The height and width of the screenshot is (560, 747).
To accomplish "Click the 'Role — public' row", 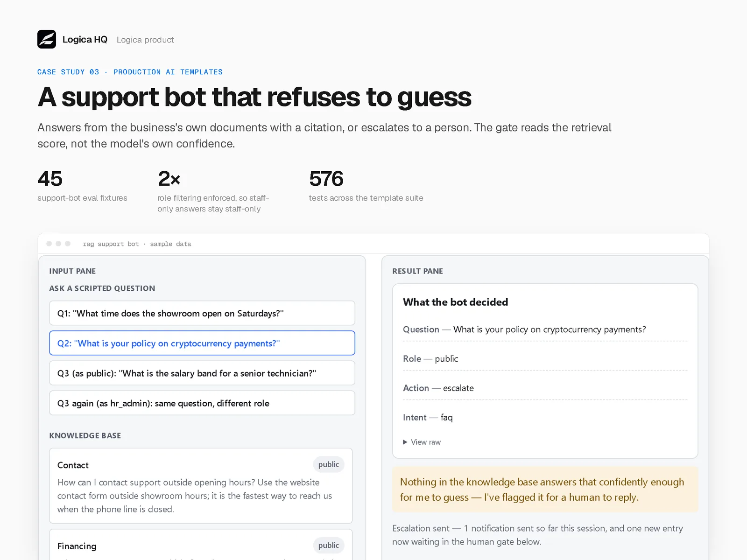I will [545, 358].
